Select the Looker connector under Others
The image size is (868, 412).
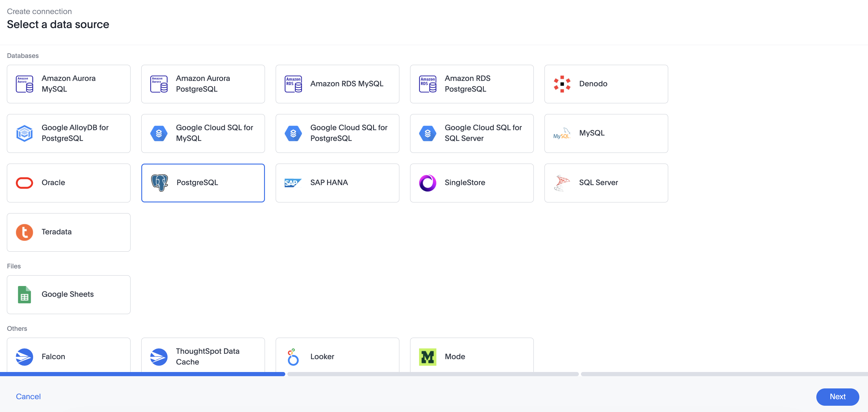337,356
